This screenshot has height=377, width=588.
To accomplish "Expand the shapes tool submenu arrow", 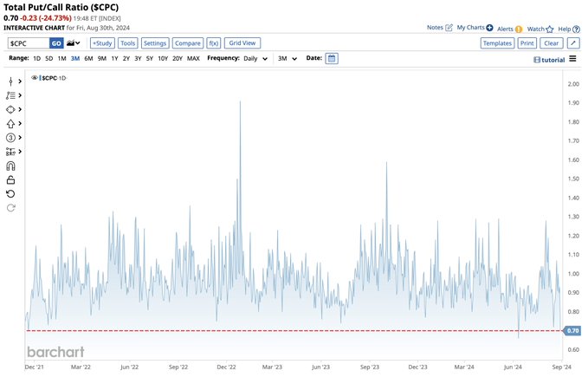I will [x=20, y=109].
